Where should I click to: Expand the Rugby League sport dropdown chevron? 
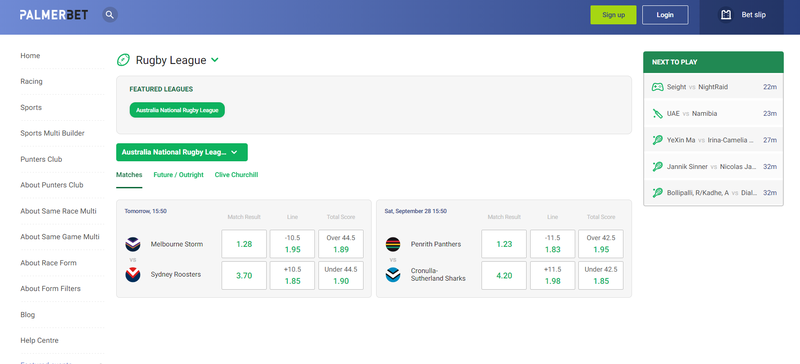coord(215,60)
